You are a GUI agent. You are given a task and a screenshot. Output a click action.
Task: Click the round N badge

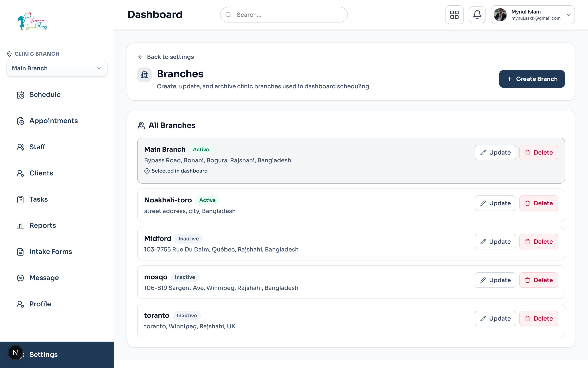15,352
